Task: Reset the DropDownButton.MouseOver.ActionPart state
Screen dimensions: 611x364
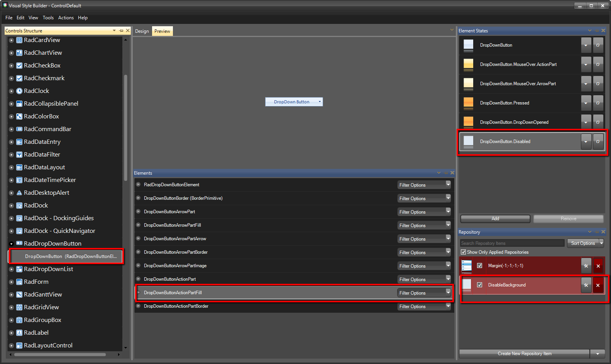Action: click(x=598, y=64)
